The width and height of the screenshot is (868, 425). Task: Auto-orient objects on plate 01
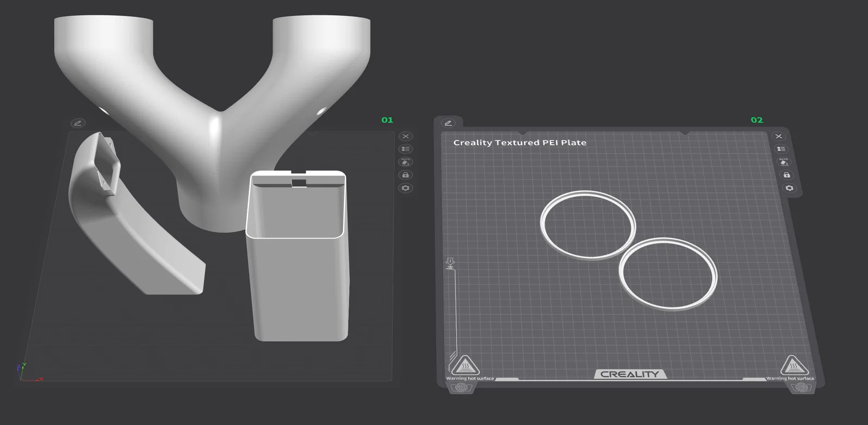pyautogui.click(x=405, y=162)
